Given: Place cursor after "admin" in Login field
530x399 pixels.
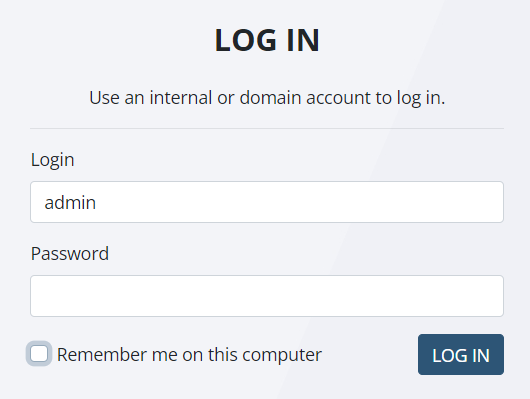Looking at the screenshot, I should (x=97, y=203).
